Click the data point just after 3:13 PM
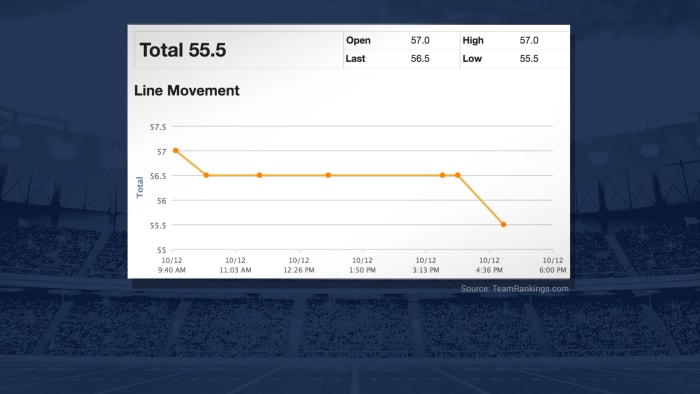Screen dimensions: 700x394 click(442, 175)
